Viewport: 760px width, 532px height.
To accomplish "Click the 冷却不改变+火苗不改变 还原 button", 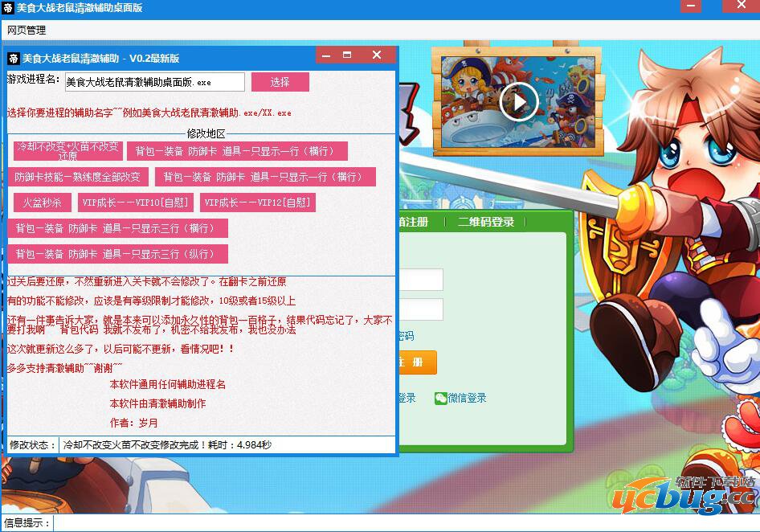I will [x=67, y=151].
